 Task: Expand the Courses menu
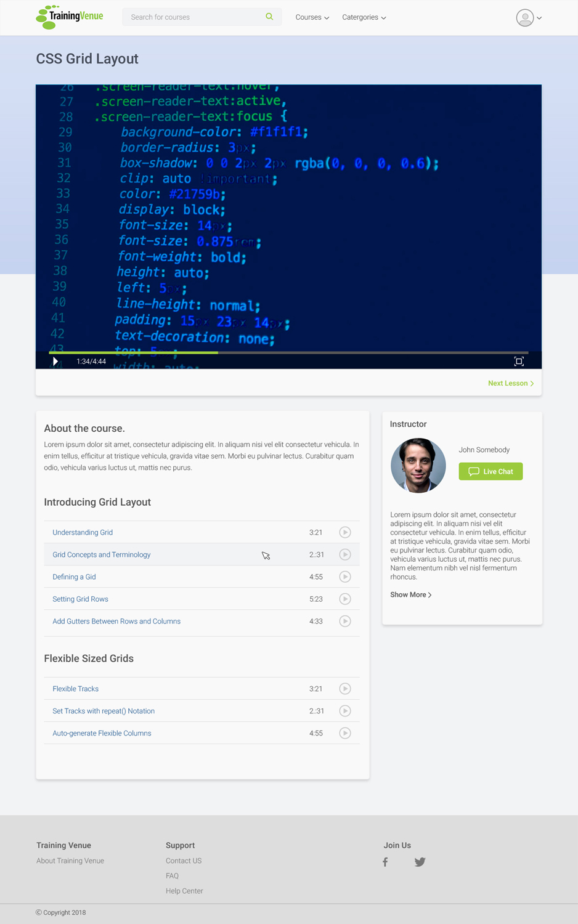[312, 17]
